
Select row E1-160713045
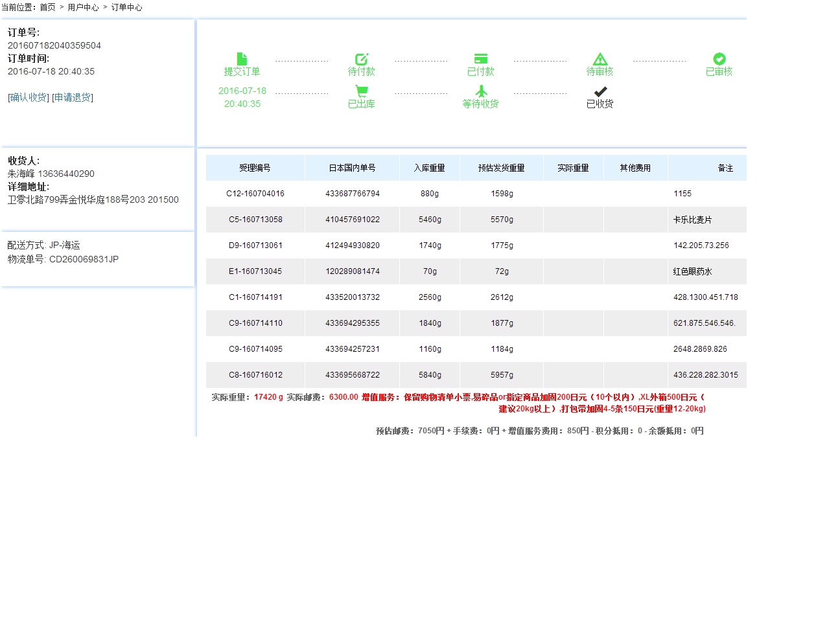pos(476,271)
